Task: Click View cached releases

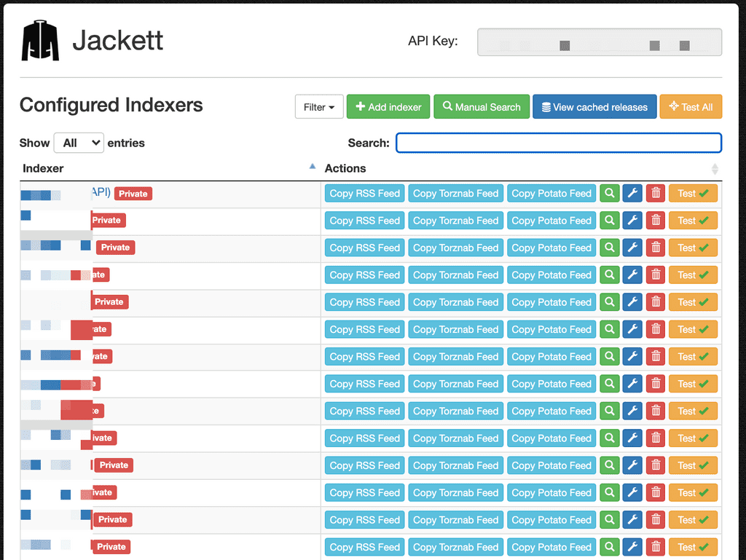Action: (594, 107)
